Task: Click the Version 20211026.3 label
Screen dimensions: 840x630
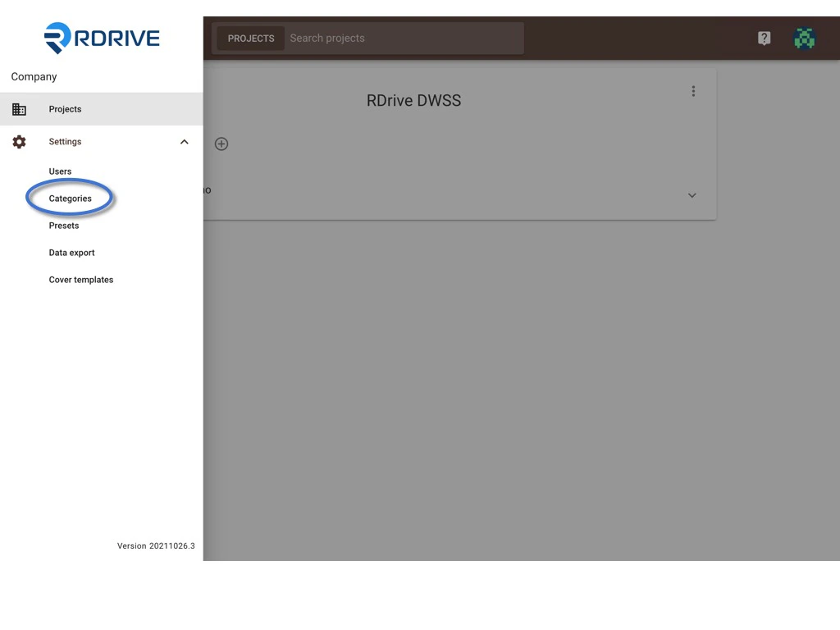Action: click(x=156, y=546)
